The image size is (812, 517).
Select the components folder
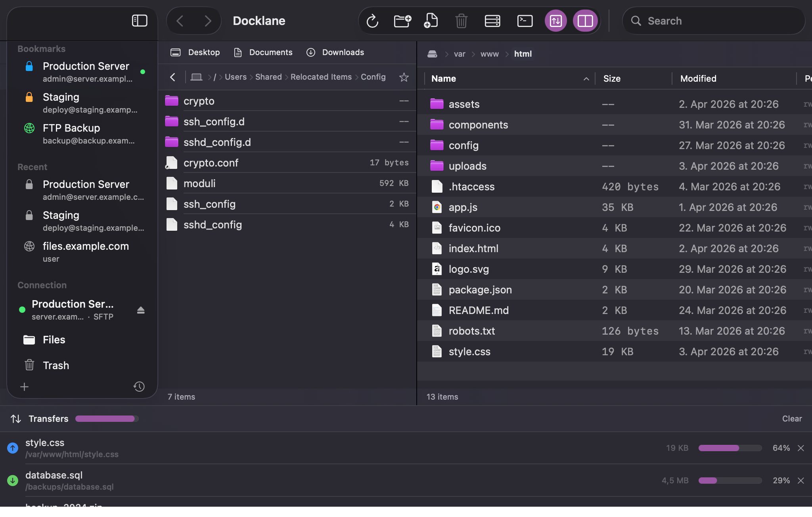pos(615,124)
